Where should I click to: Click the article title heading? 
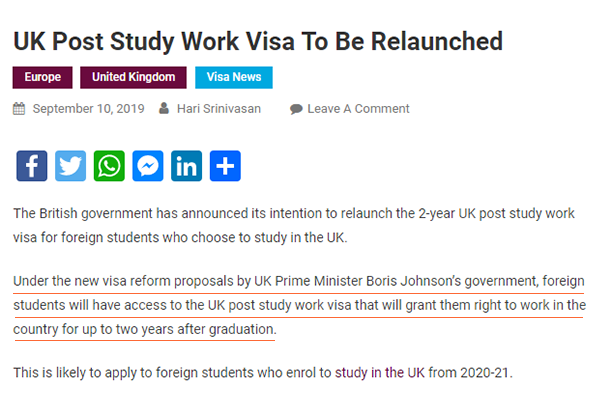[258, 41]
